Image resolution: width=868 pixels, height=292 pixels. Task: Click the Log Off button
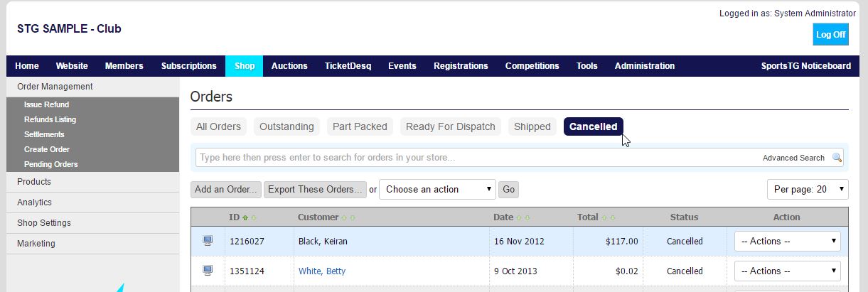pos(830,34)
